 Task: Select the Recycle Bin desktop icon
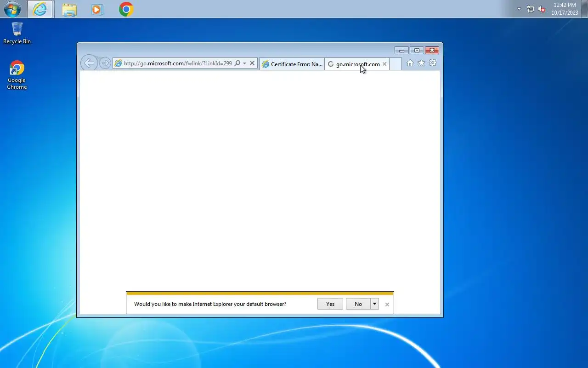[x=17, y=33]
